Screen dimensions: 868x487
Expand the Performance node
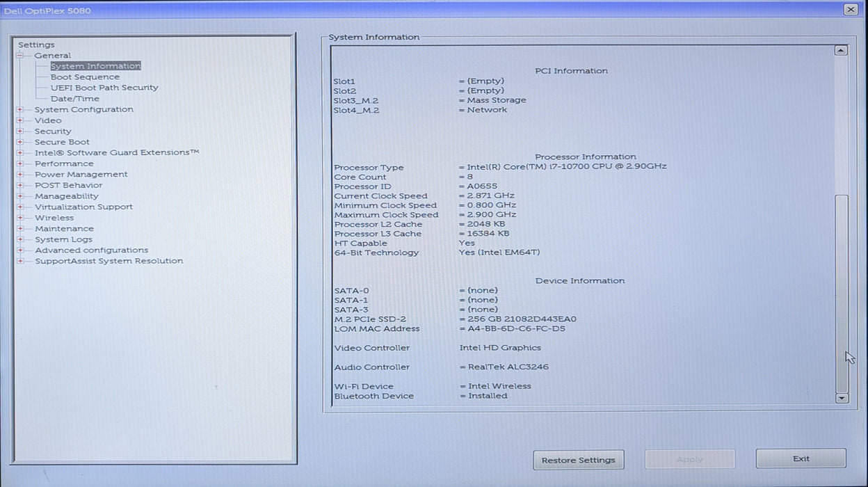[20, 163]
